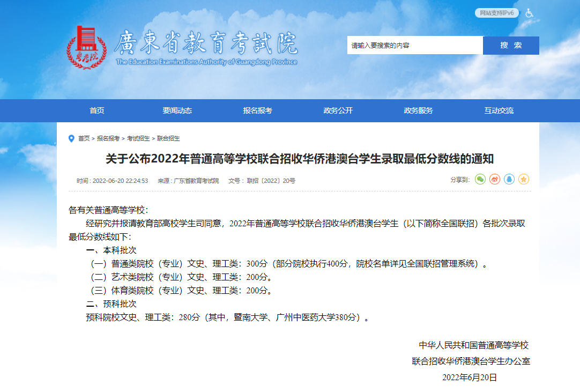The image size is (580, 392).
Task: Click the accessibility wheelchair icon
Action: (529, 13)
